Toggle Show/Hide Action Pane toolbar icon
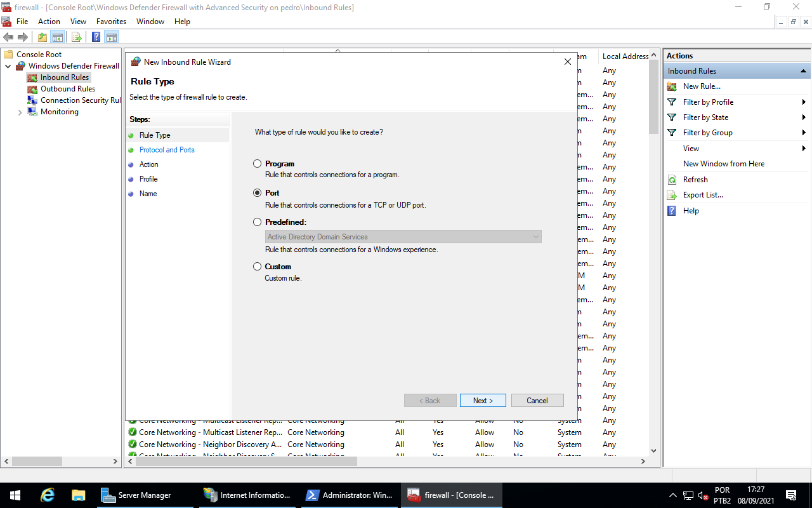The image size is (812, 508). (112, 37)
